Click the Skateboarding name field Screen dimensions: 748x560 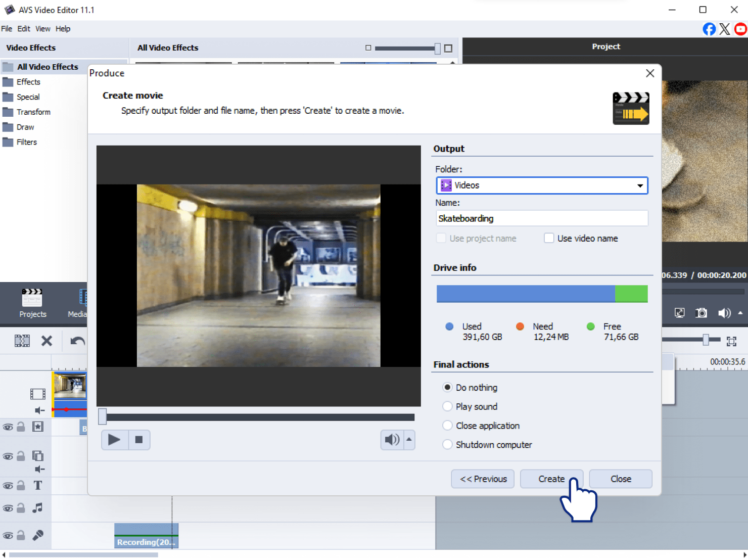tap(541, 218)
